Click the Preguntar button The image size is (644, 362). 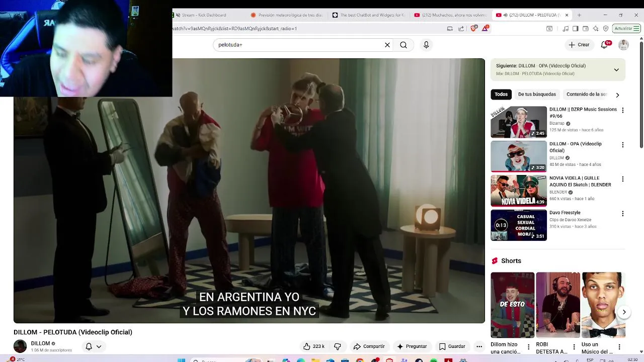[412, 346]
